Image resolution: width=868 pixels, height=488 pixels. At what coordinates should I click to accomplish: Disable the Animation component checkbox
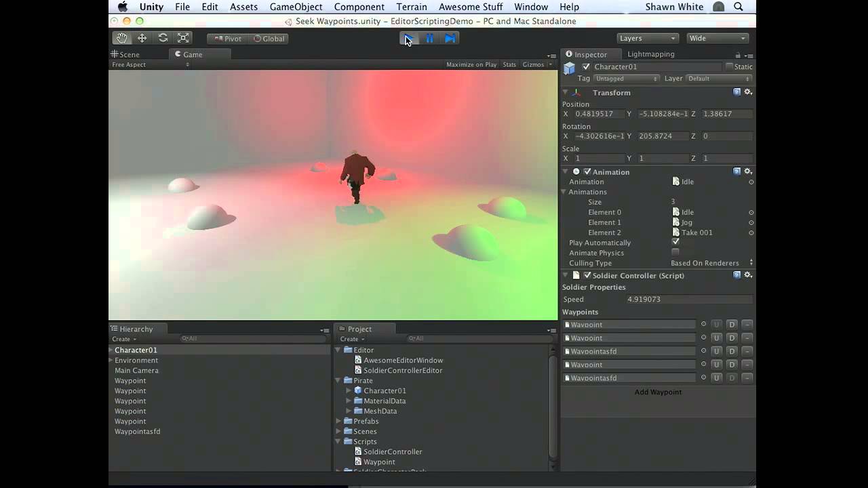(587, 172)
